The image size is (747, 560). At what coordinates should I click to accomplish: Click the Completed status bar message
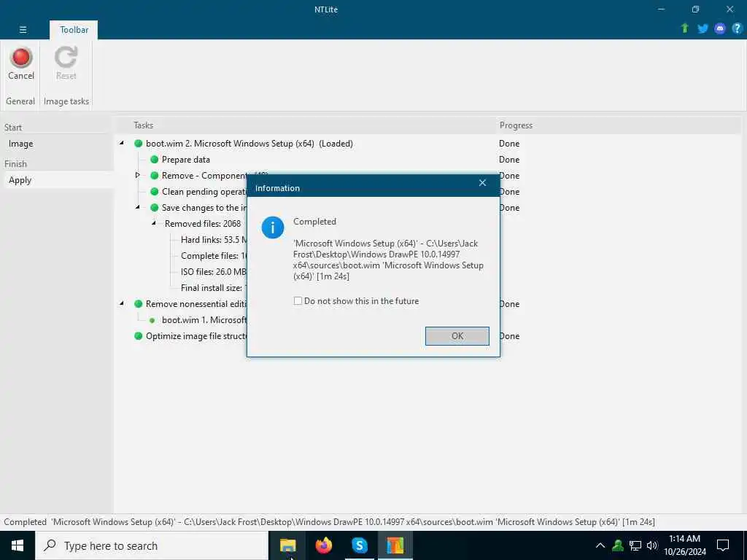pyautogui.click(x=329, y=522)
